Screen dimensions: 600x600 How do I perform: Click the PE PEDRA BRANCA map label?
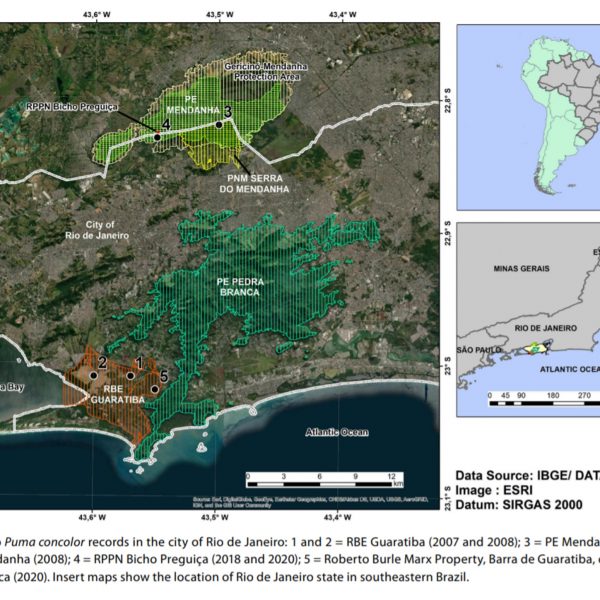pyautogui.click(x=240, y=288)
